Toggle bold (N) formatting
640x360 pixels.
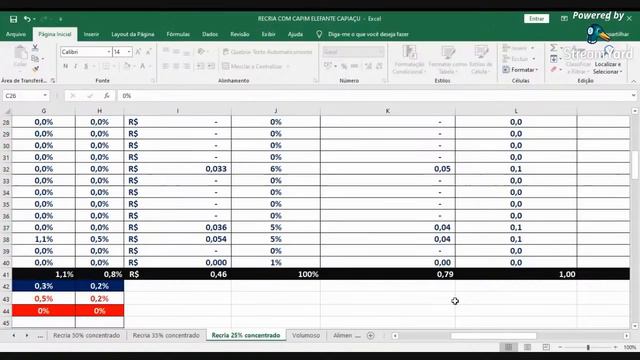[66, 66]
